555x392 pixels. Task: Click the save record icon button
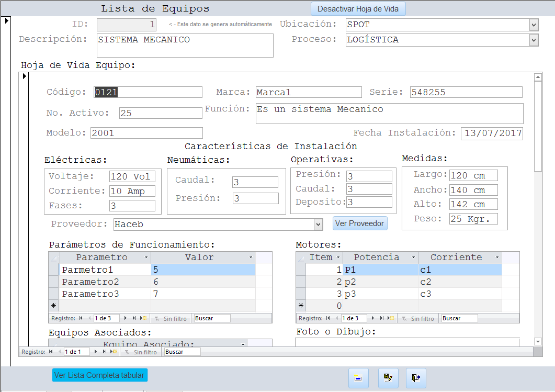388,378
